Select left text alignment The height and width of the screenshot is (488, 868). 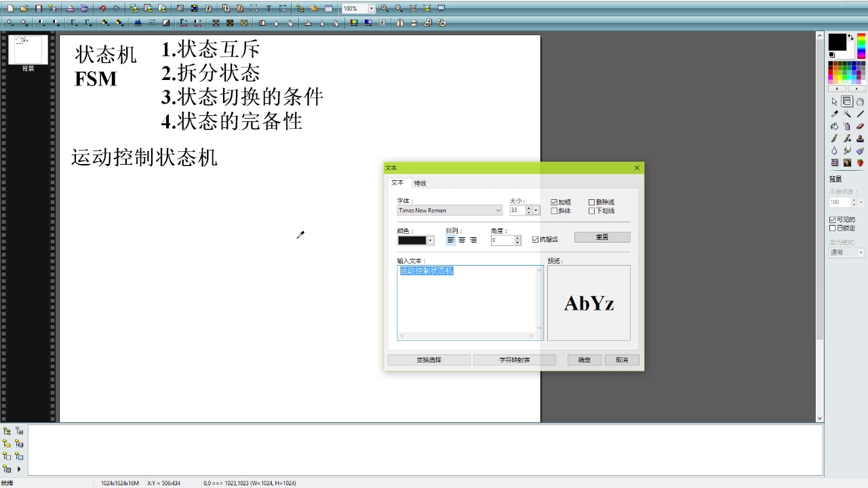[x=451, y=240]
